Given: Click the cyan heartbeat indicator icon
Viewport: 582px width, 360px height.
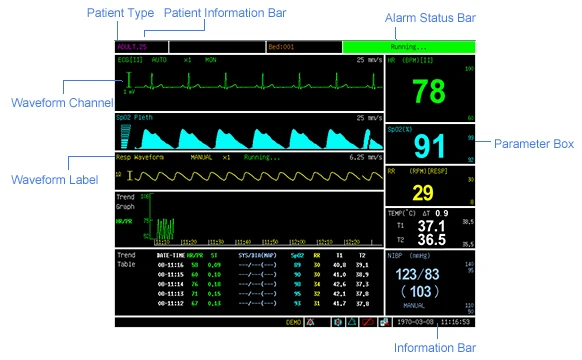Looking at the screenshot, I should coord(337,322).
